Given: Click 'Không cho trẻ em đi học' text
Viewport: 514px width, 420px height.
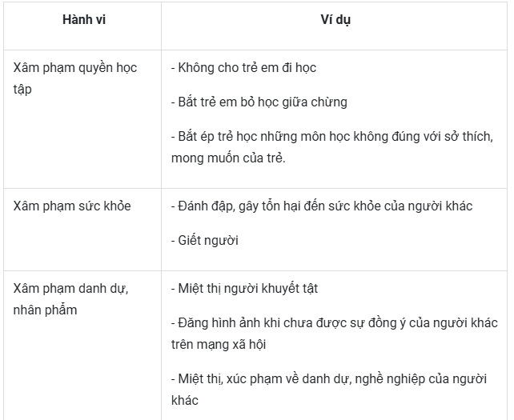Looking at the screenshot, I should click(x=243, y=68).
